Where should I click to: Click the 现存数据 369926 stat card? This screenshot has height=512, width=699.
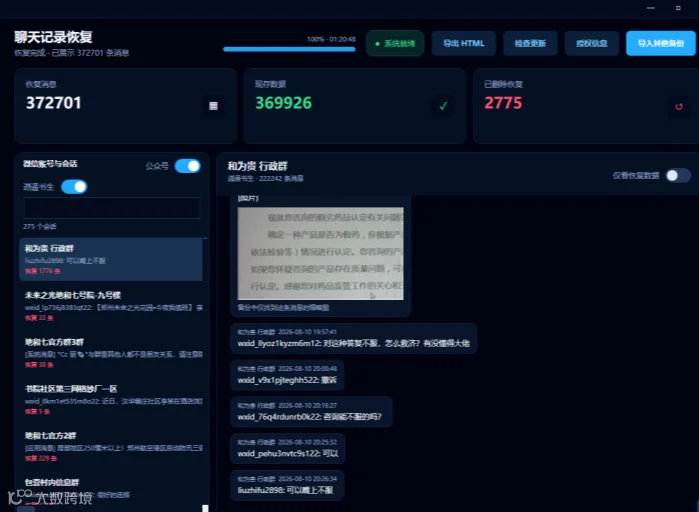click(x=355, y=106)
